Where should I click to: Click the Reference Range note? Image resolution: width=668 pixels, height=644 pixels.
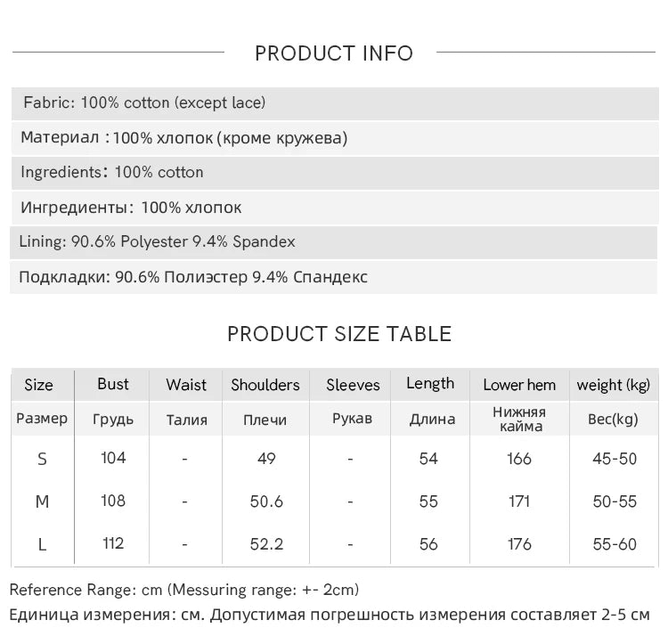pyautogui.click(x=184, y=591)
